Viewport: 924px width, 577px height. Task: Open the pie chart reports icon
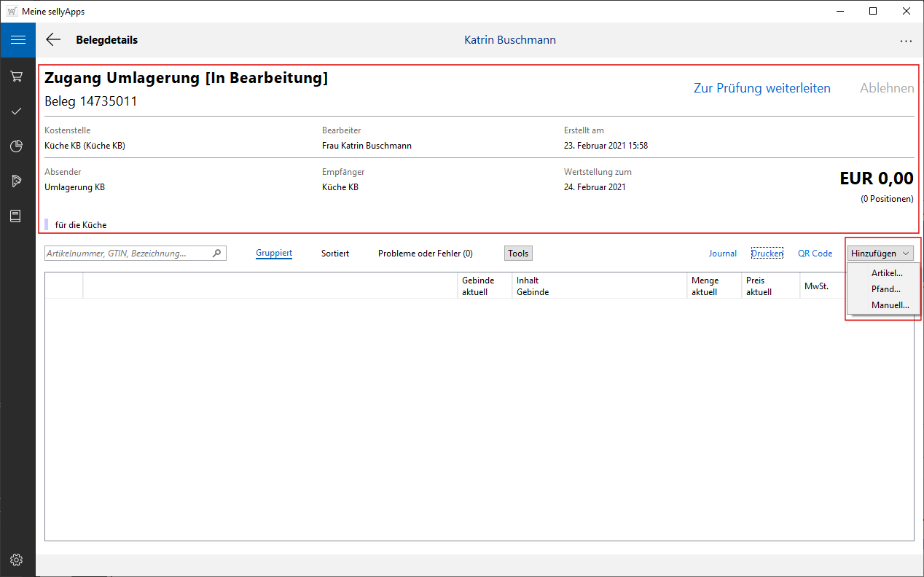pos(17,146)
